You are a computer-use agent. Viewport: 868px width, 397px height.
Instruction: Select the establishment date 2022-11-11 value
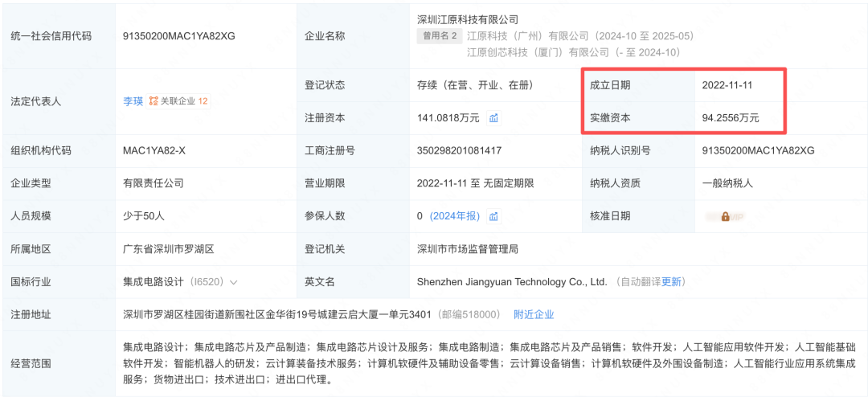[727, 85]
